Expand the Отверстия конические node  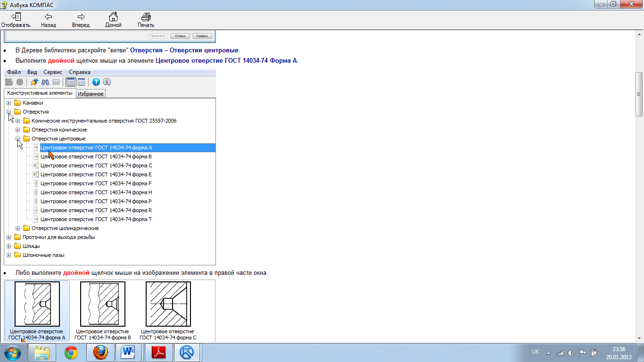click(18, 130)
